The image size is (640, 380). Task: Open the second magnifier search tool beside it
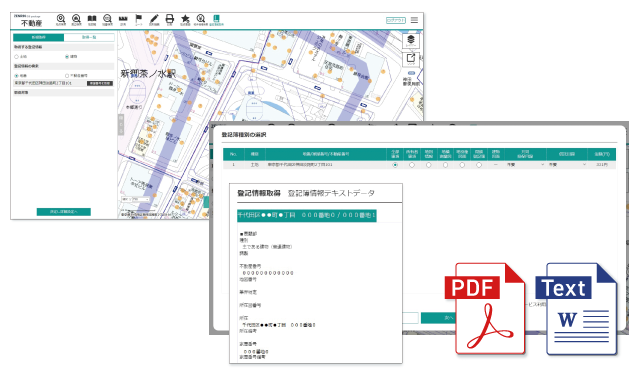tap(76, 19)
